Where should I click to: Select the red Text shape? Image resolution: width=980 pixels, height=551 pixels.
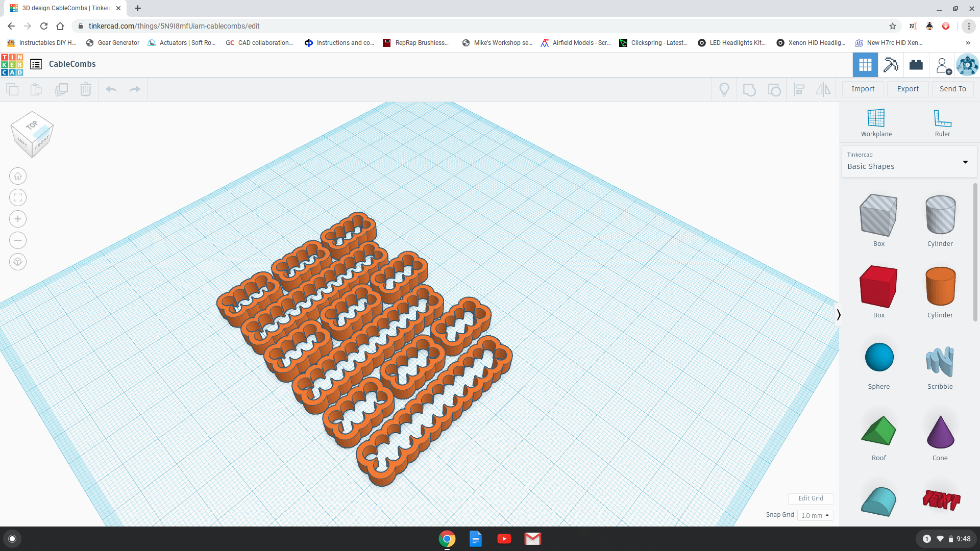pyautogui.click(x=941, y=500)
